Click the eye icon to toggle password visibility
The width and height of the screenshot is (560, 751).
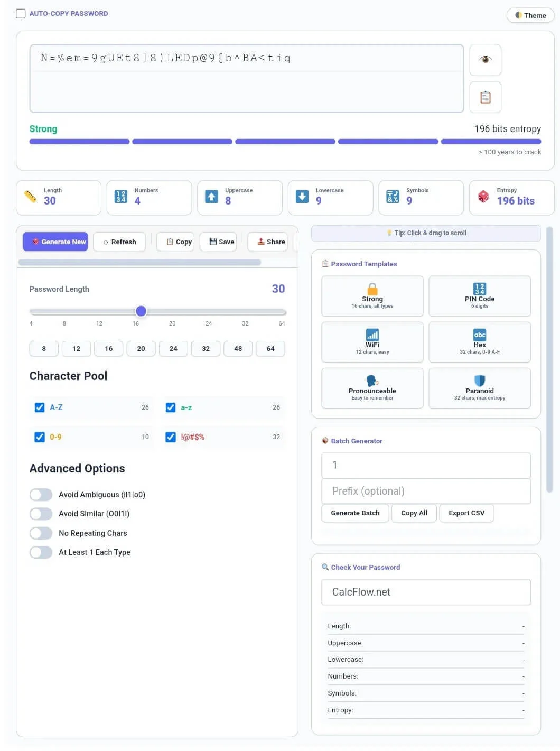(x=485, y=60)
